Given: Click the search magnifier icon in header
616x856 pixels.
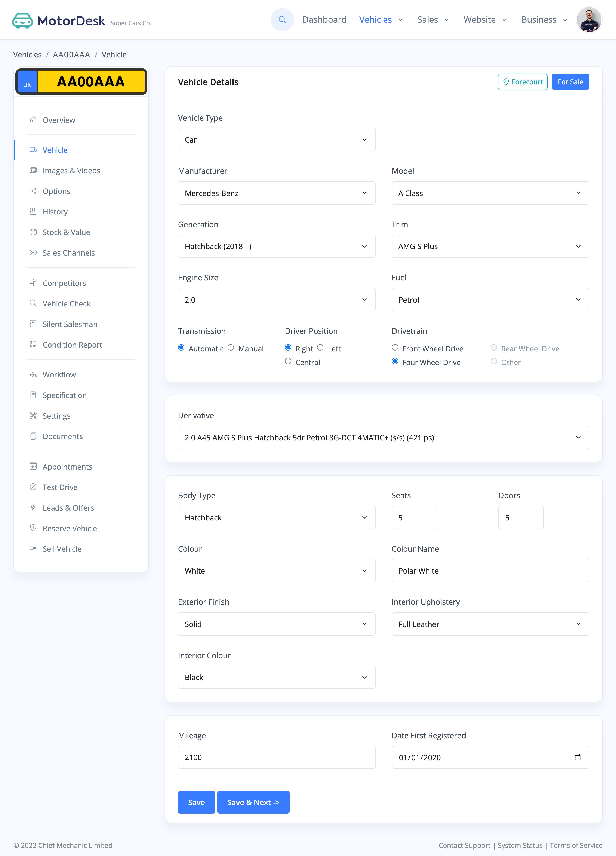Looking at the screenshot, I should click(x=282, y=20).
